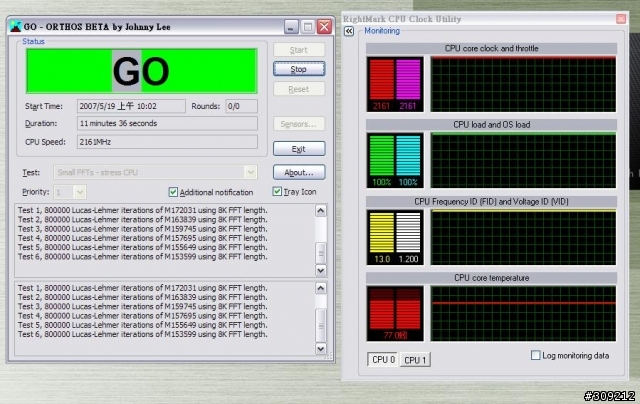The height and width of the screenshot is (404, 640).
Task: Click the red core clock bar gauge
Action: (x=382, y=80)
